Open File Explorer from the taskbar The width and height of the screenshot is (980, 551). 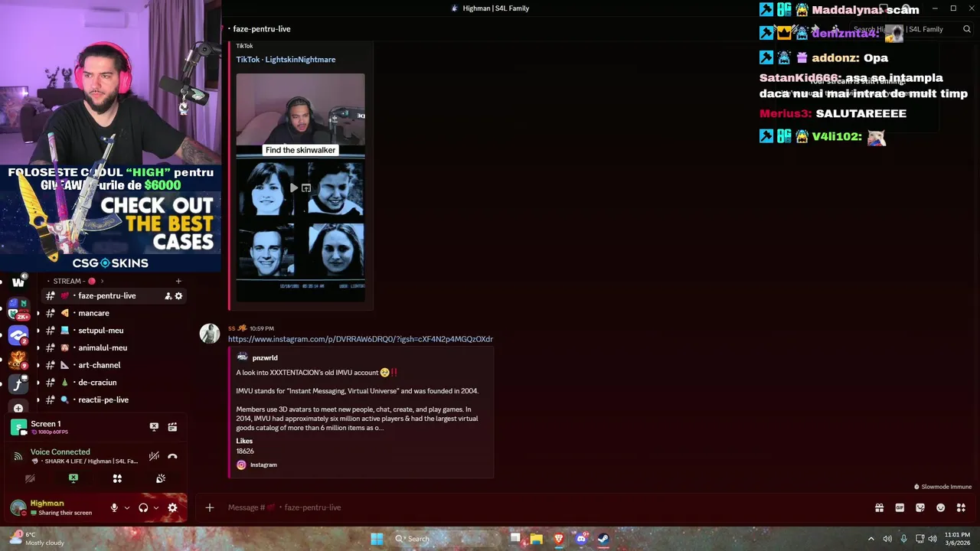pos(537,539)
